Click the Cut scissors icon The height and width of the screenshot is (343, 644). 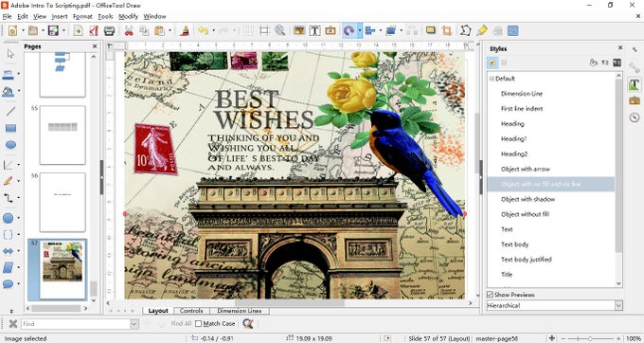point(129,31)
